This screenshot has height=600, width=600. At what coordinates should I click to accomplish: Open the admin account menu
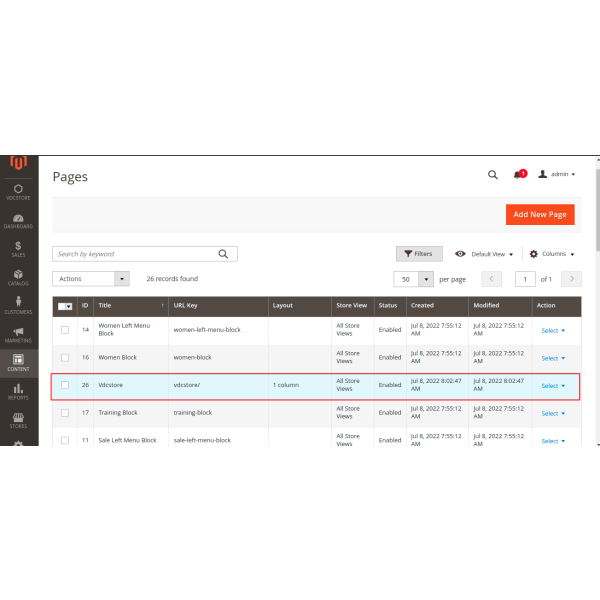pos(557,174)
